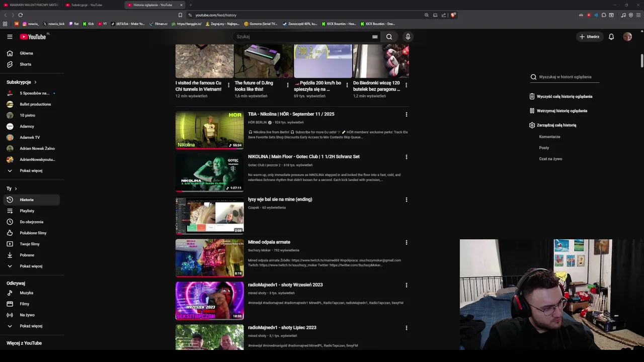The height and width of the screenshot is (362, 644).
Task: Expand the Ty section chevron
Action: pyautogui.click(x=16, y=189)
